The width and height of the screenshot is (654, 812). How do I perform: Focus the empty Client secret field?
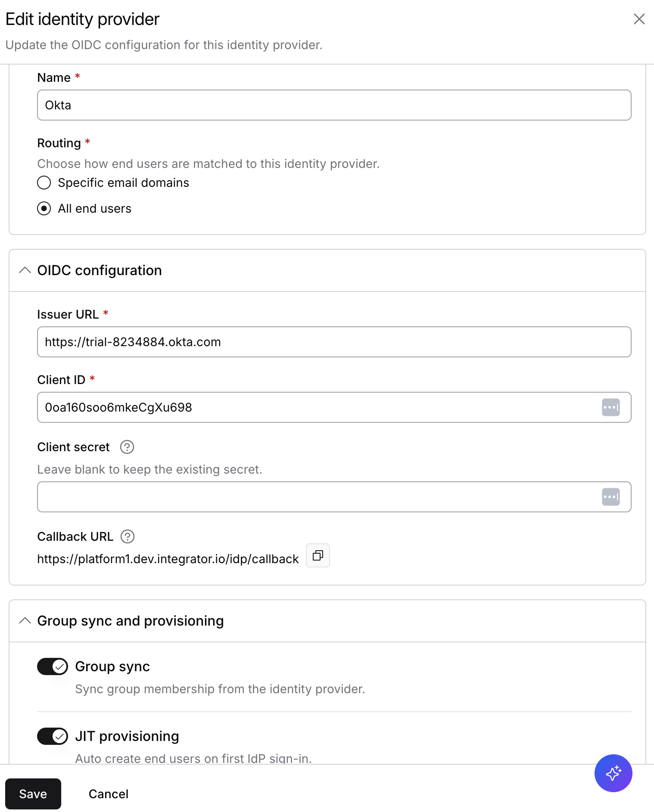(319, 497)
